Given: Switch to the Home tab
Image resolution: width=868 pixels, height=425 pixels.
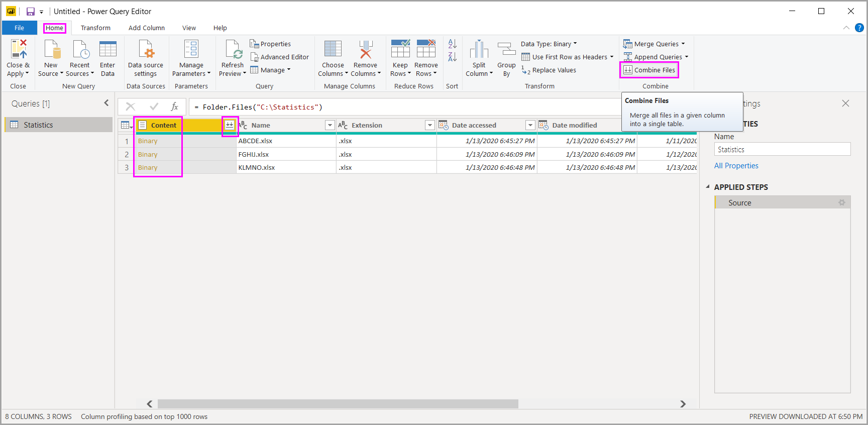Looking at the screenshot, I should point(55,28).
